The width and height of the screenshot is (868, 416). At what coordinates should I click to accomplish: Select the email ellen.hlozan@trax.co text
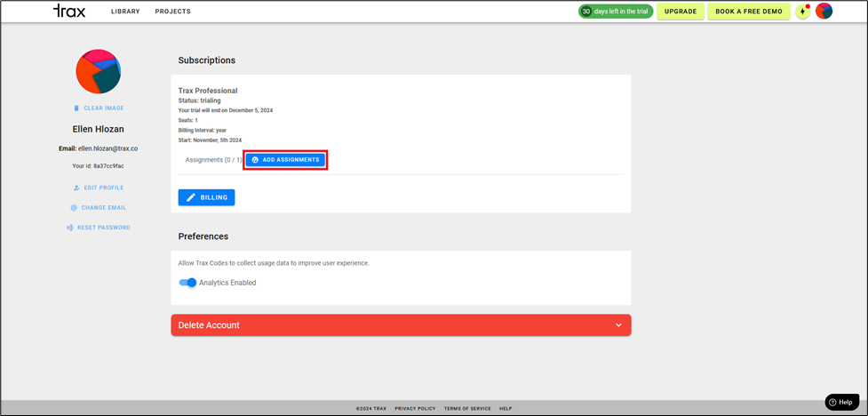pyautogui.click(x=108, y=148)
